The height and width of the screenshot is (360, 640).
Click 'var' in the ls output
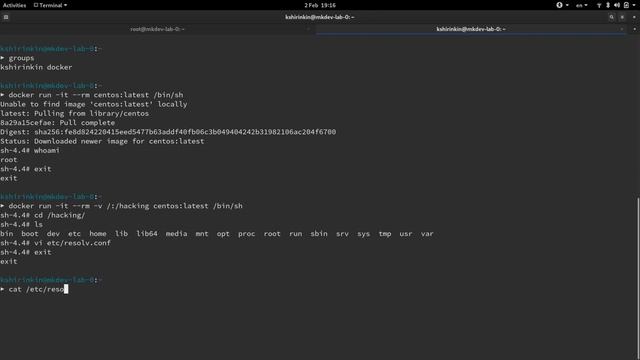click(x=427, y=234)
